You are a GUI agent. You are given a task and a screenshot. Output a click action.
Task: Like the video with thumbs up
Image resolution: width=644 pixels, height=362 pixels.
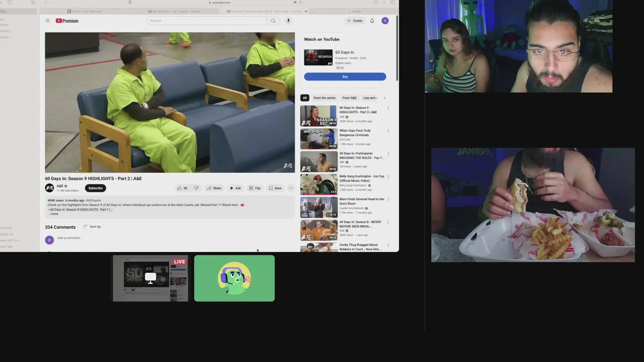(182, 188)
